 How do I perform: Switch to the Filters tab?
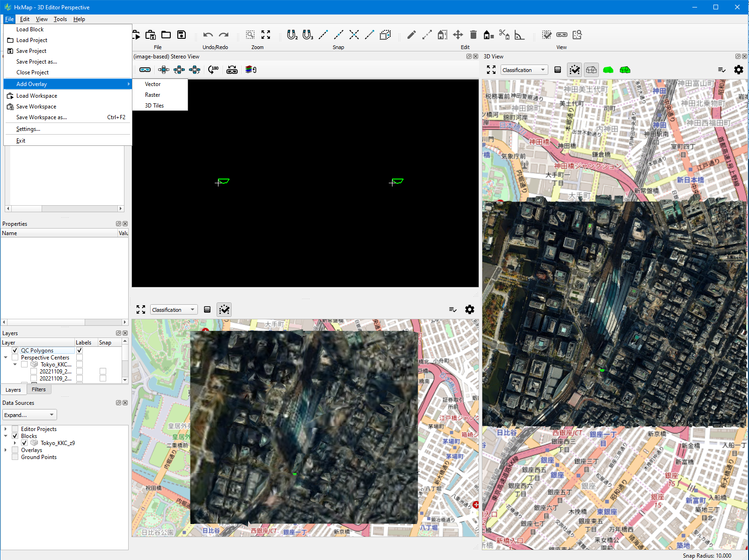(39, 389)
